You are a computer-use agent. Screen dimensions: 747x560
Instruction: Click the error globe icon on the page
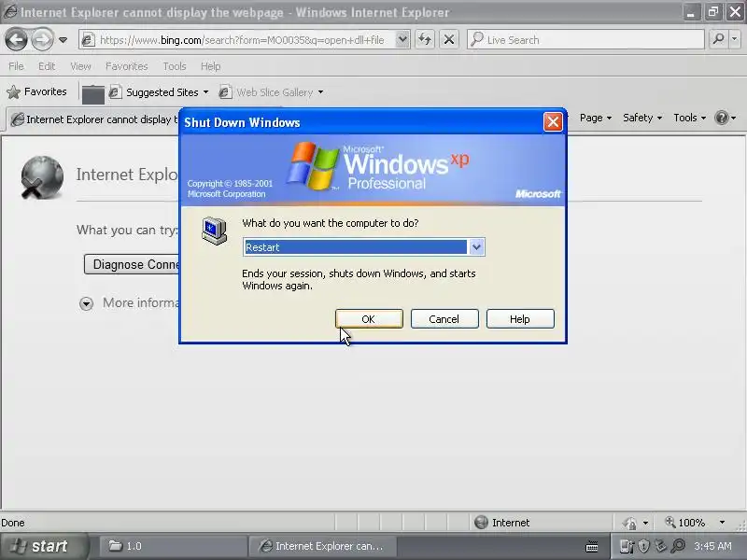click(42, 177)
